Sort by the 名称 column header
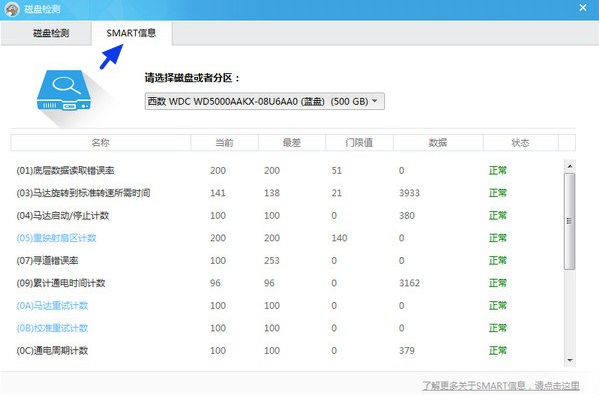 100,143
